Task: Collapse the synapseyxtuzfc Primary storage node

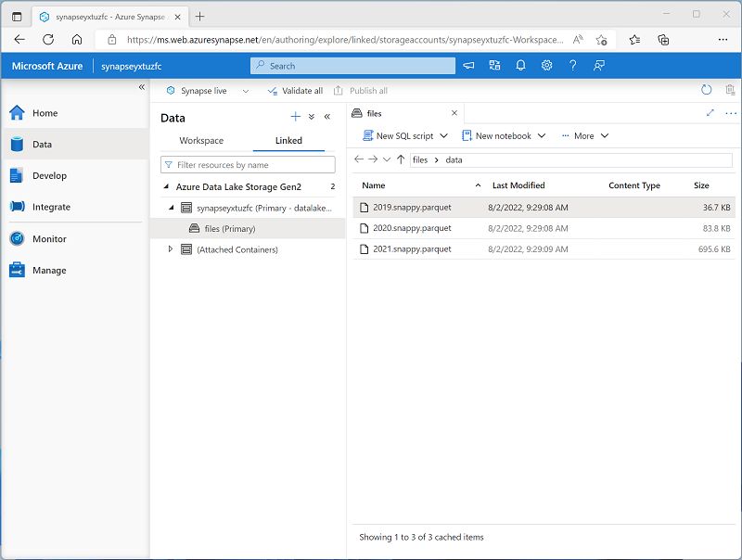Action: tap(172, 208)
